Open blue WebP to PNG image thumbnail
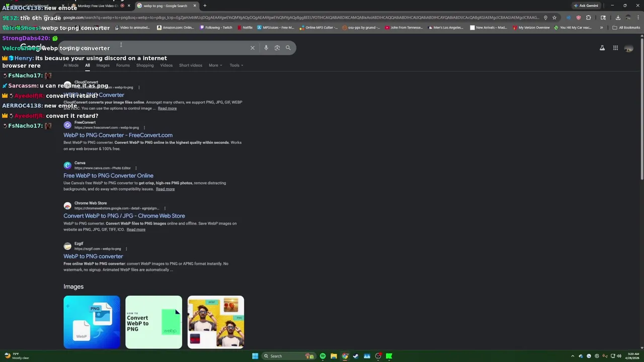 point(92,322)
